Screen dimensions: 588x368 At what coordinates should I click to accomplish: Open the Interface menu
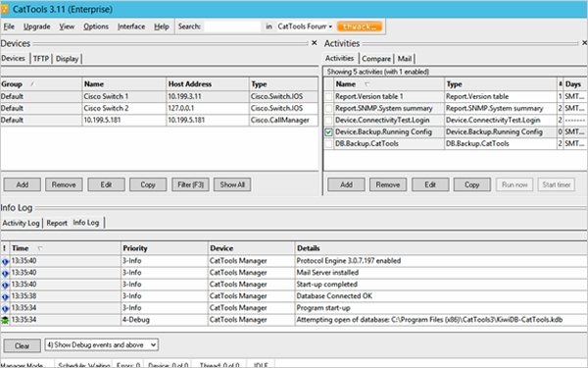(x=131, y=26)
